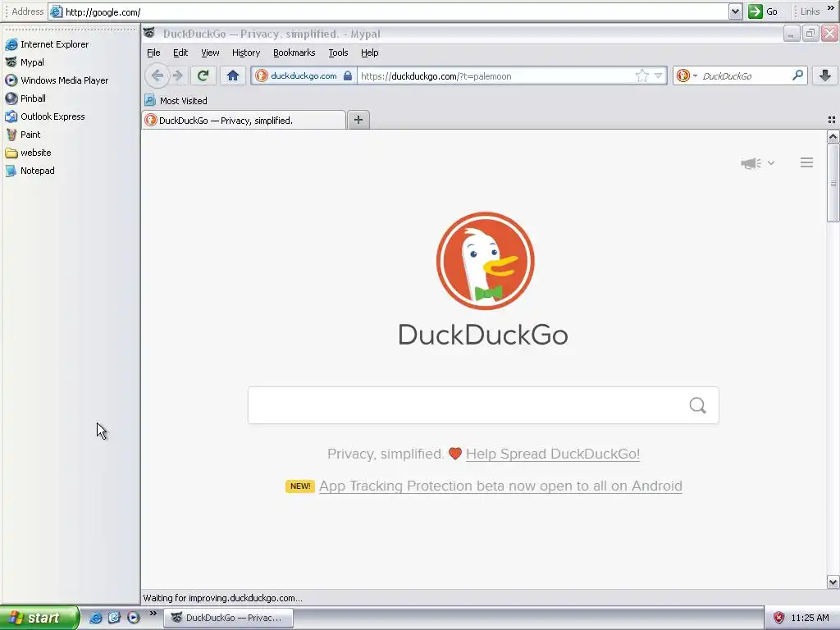Expand the Address bar history dropdown
This screenshot has width=840, height=630.
pos(735,11)
